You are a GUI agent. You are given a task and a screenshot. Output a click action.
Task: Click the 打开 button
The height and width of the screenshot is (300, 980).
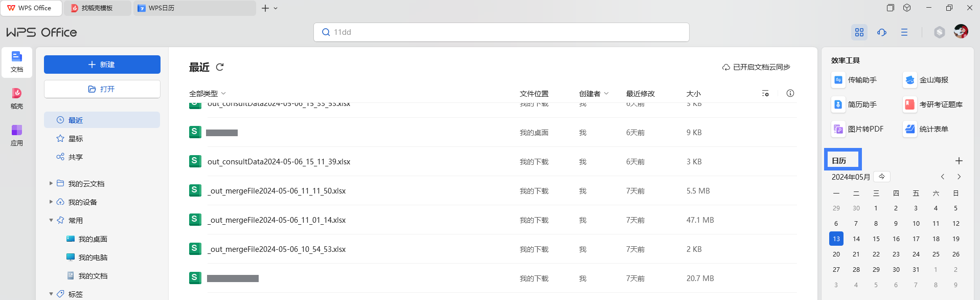click(x=102, y=89)
